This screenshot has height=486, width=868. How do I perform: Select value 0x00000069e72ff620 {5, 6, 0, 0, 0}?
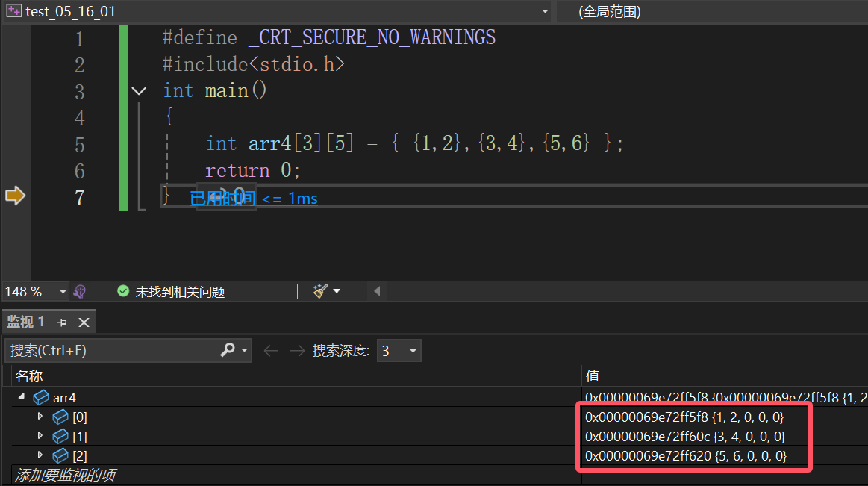[x=687, y=455]
